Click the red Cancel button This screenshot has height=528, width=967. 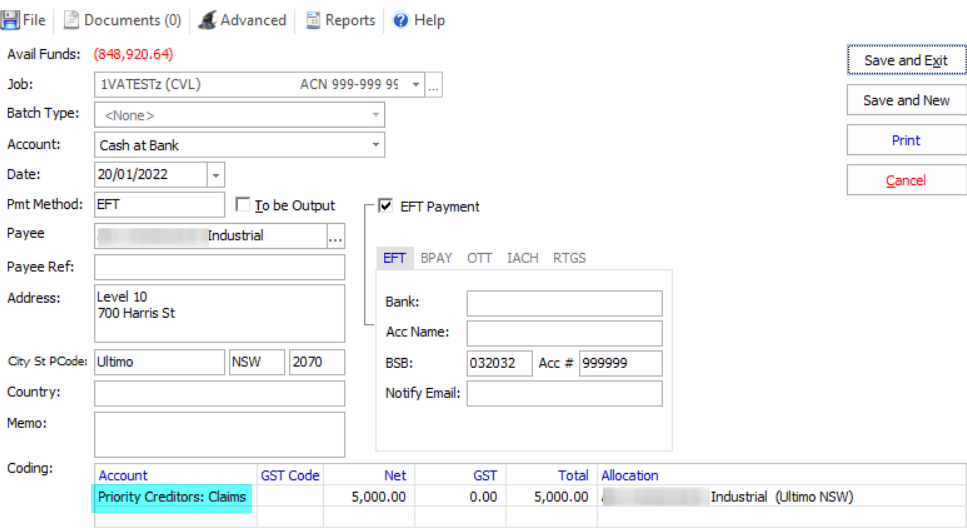[906, 181]
